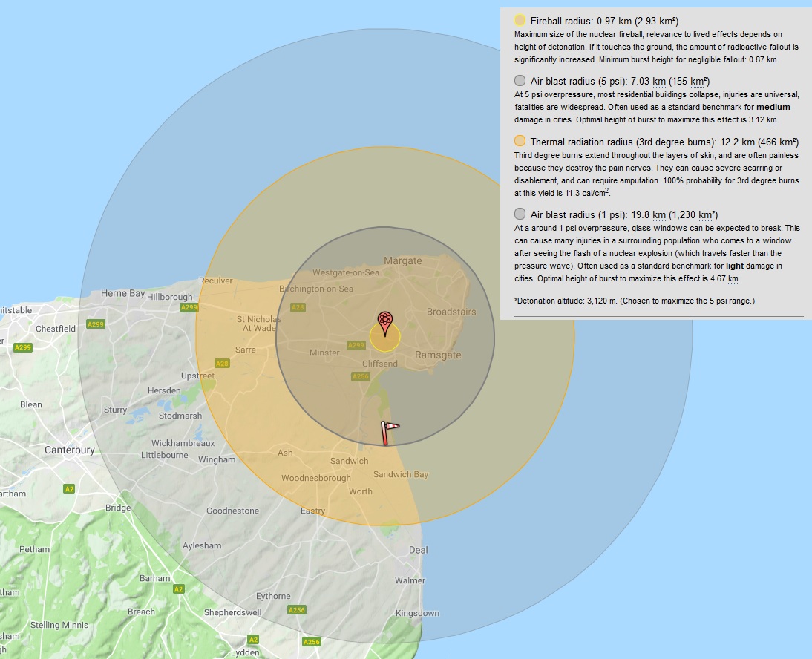Toggle the Thermal radiation overlay visibility

(x=519, y=142)
